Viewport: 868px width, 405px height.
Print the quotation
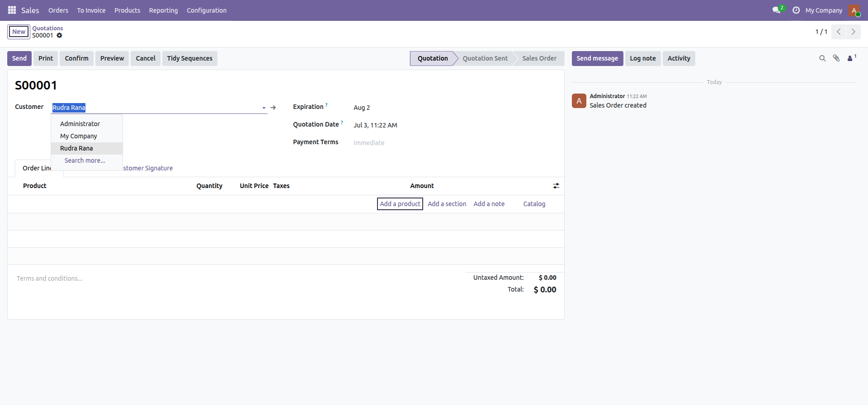coord(46,58)
